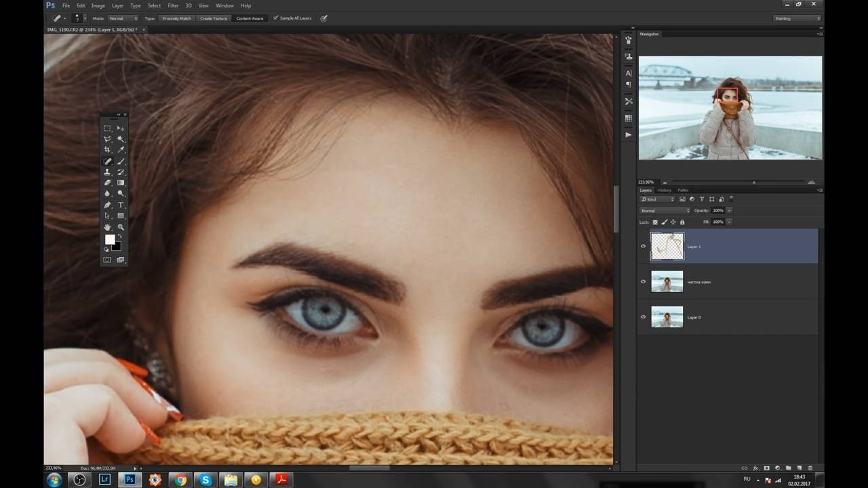This screenshot has height=488, width=868.
Task: Choose Create Texture type
Action: click(x=214, y=18)
